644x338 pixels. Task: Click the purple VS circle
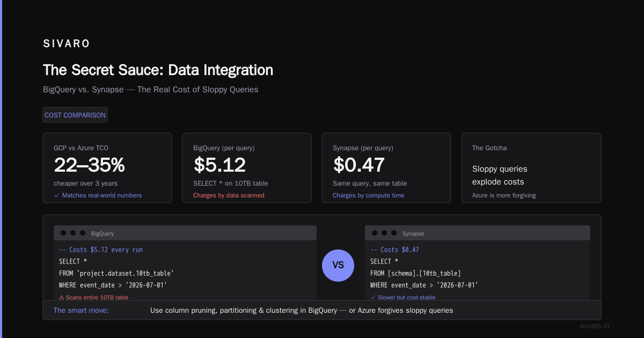point(338,265)
